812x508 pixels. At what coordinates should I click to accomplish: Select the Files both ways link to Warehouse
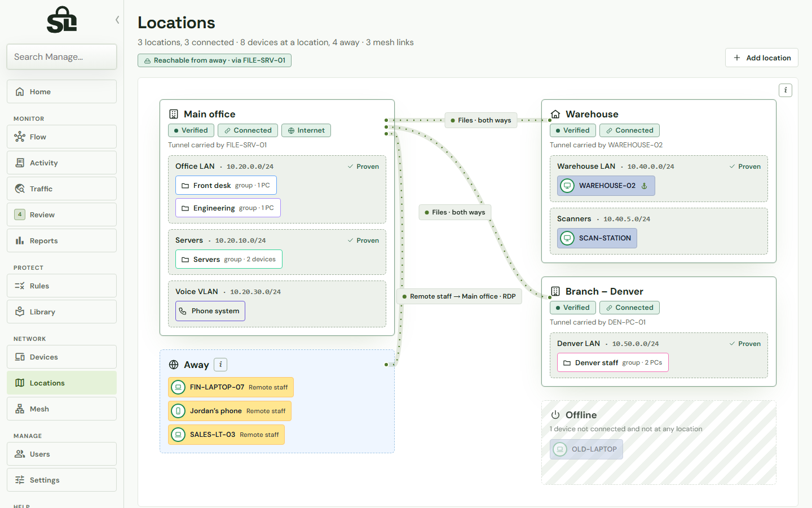point(481,120)
